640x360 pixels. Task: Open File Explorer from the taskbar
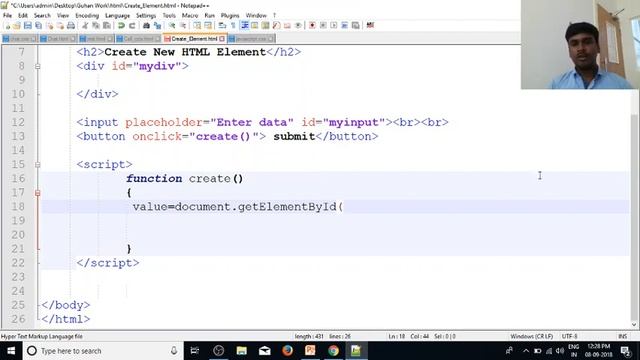pos(242,351)
